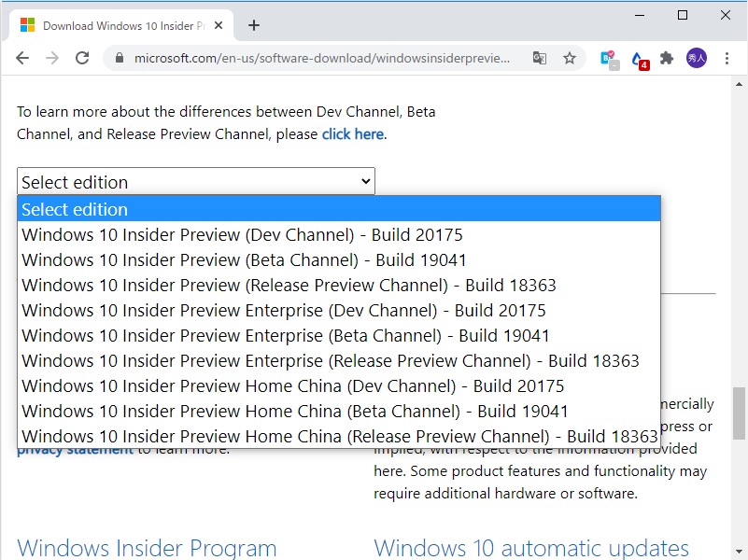Screen dimensions: 748x560
Task: Pick Home China (Release Preview Channel) Build 18363
Action: tap(318, 436)
